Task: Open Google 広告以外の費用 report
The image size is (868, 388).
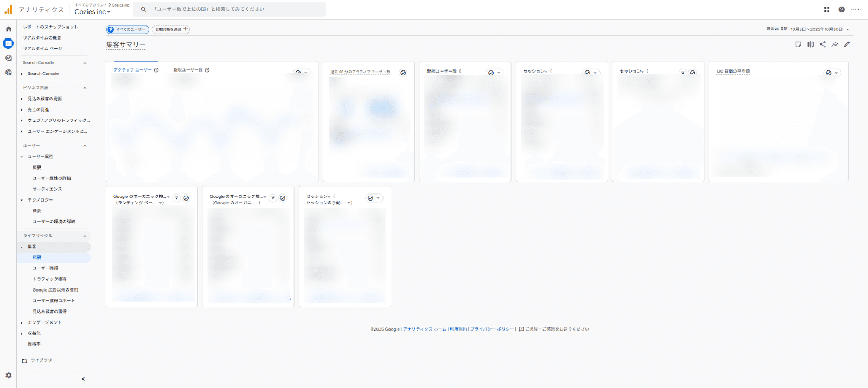Action: click(x=55, y=290)
